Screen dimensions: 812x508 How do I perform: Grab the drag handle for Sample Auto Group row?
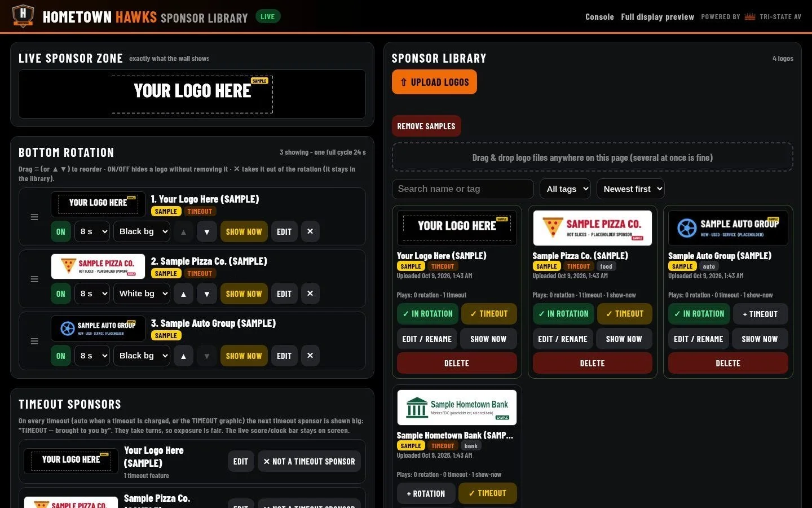click(34, 341)
